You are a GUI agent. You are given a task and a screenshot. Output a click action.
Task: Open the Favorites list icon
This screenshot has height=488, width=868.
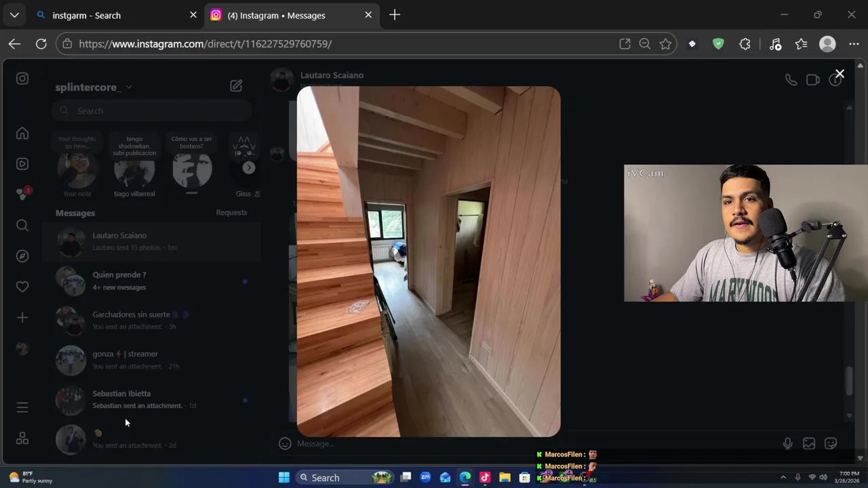pyautogui.click(x=801, y=44)
